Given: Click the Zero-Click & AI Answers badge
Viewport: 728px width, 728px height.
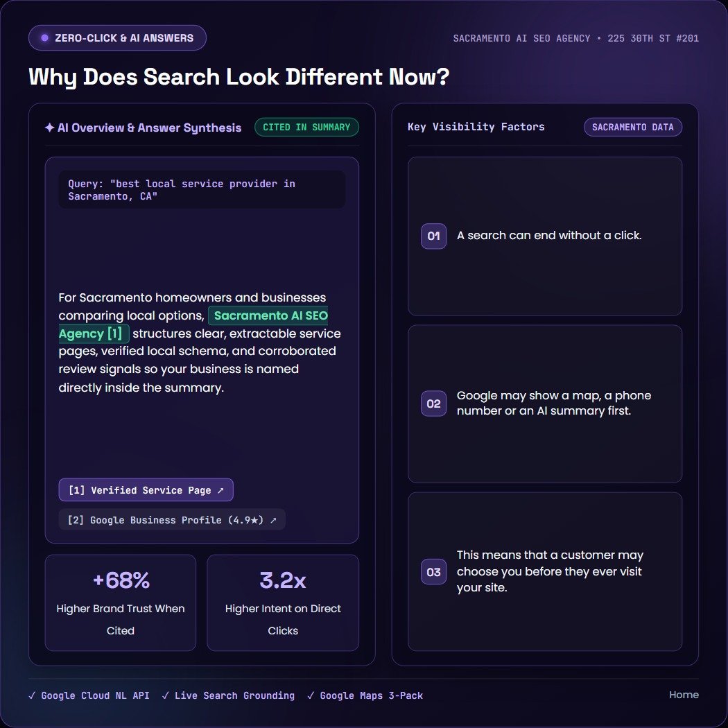Looking at the screenshot, I should tap(117, 38).
